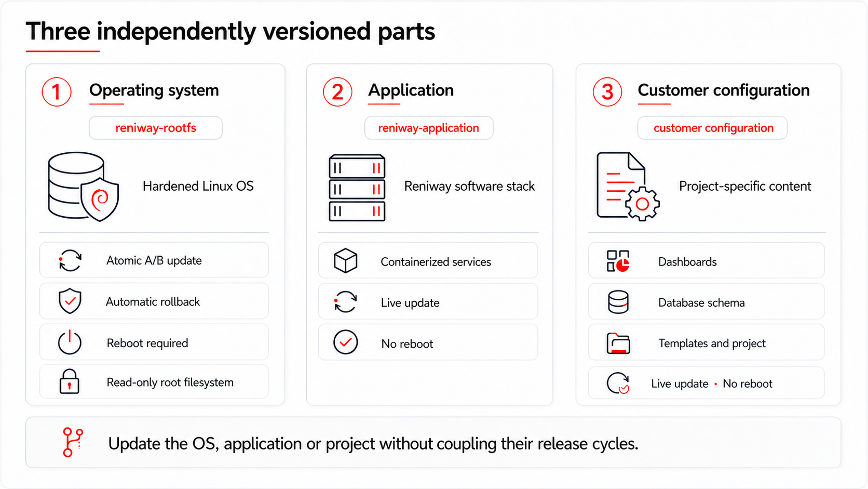Click the Reniway software stack label
The height and width of the screenshot is (489, 868).
point(469,186)
